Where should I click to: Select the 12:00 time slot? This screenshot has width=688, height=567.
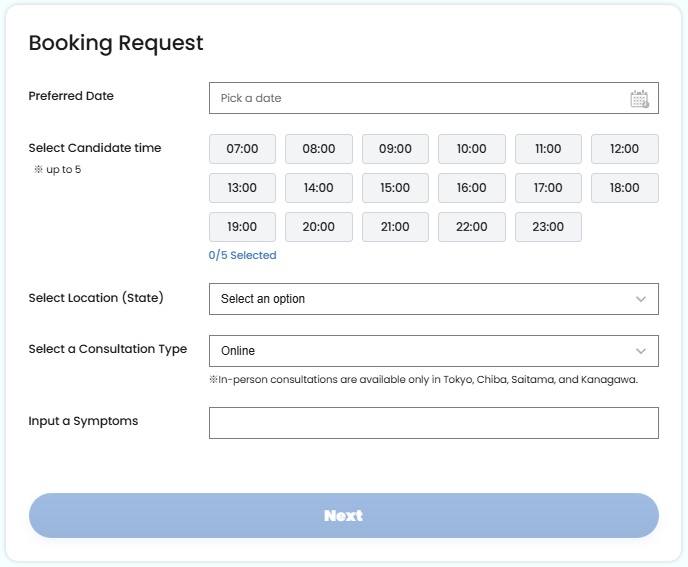tap(624, 149)
